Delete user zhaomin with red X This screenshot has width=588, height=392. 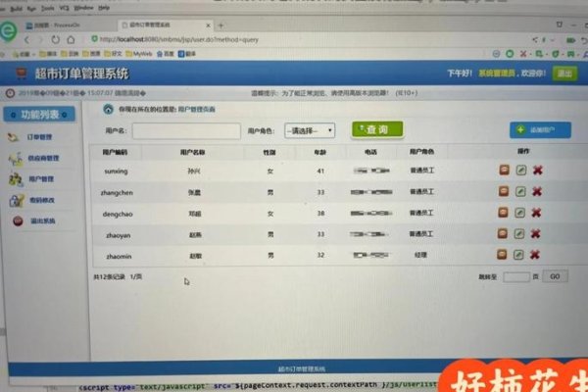point(535,255)
